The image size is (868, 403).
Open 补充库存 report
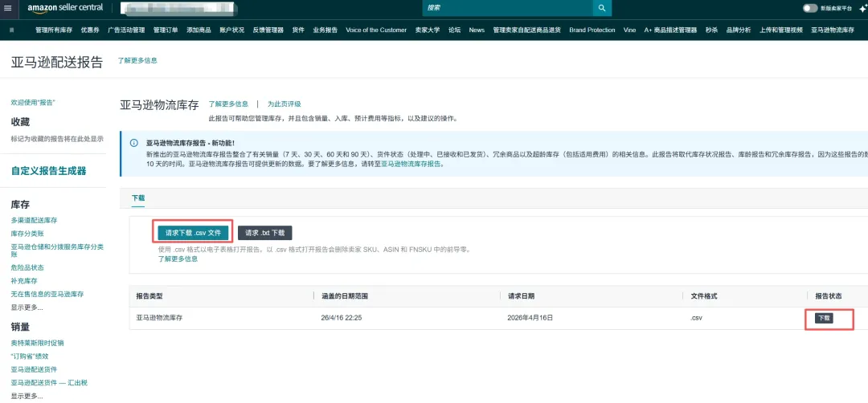click(24, 281)
